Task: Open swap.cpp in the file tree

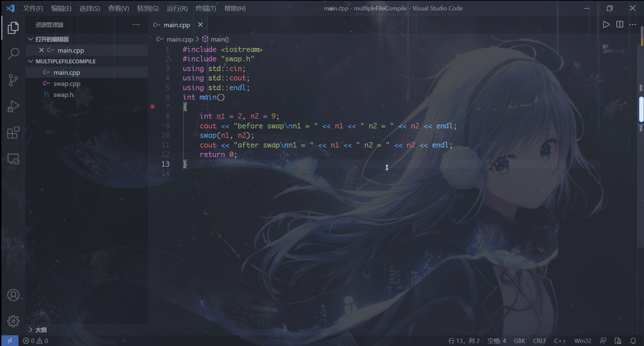Action: pos(86,83)
